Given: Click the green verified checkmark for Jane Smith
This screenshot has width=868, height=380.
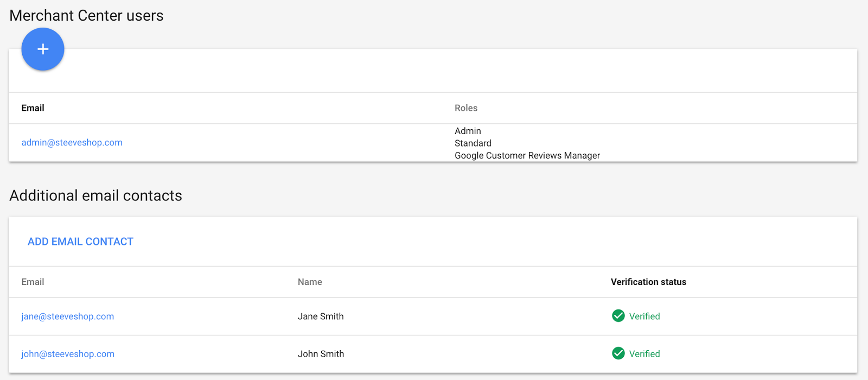Looking at the screenshot, I should point(618,316).
